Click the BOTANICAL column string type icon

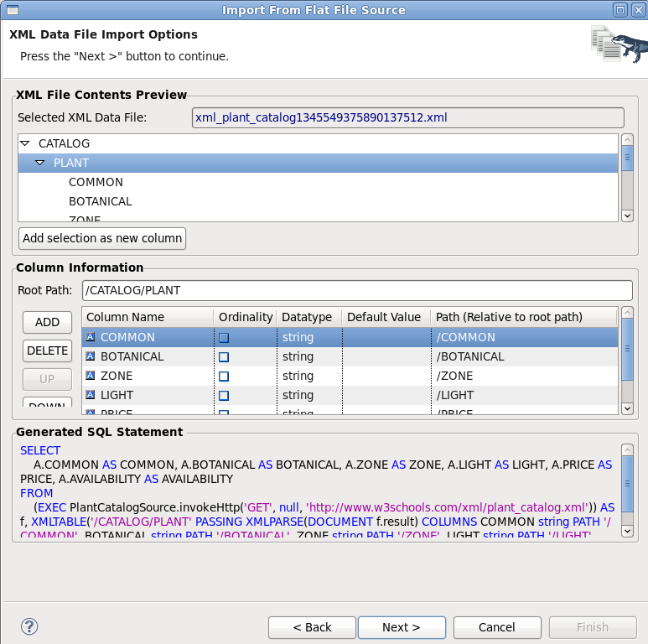pos(90,356)
